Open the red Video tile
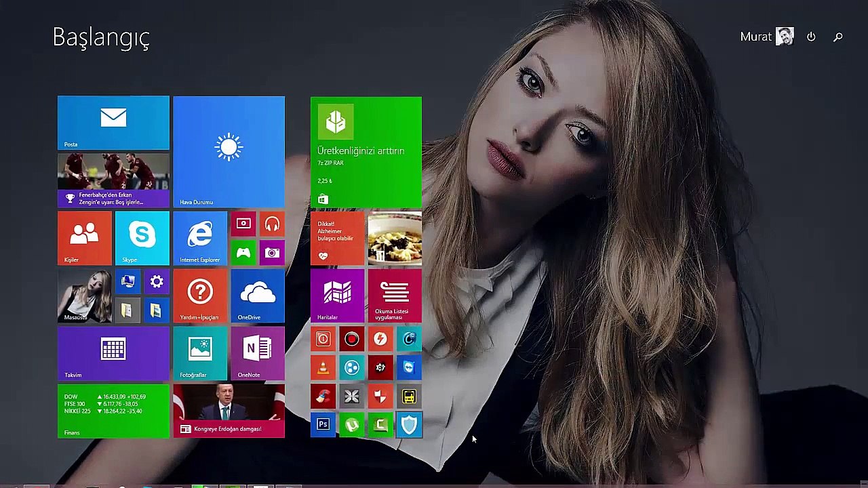This screenshot has height=488, width=868. tap(243, 224)
